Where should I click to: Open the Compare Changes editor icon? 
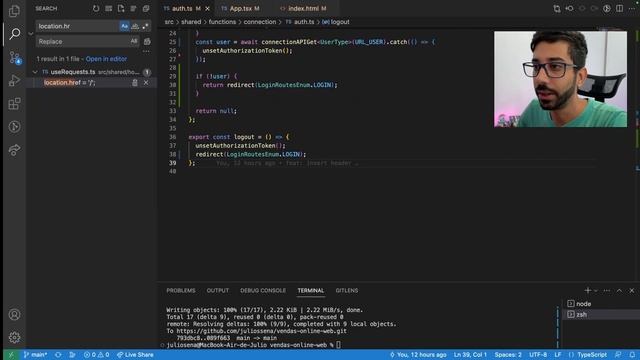pos(557,9)
